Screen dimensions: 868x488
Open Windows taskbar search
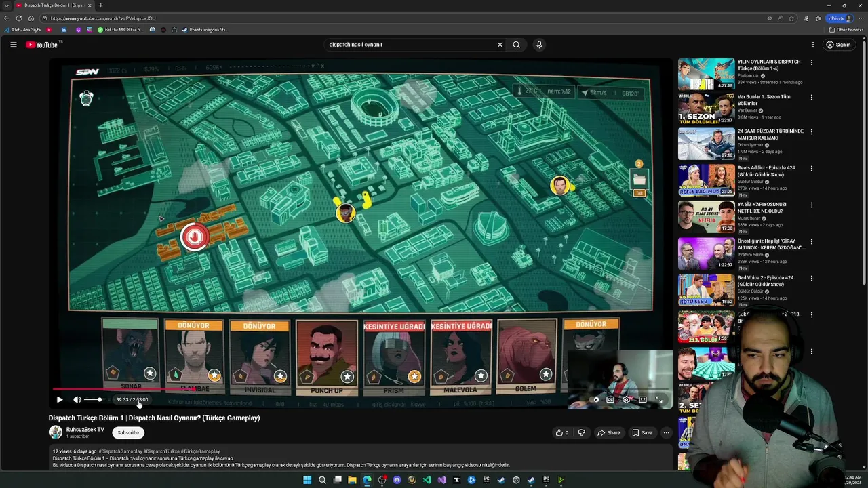[322, 480]
